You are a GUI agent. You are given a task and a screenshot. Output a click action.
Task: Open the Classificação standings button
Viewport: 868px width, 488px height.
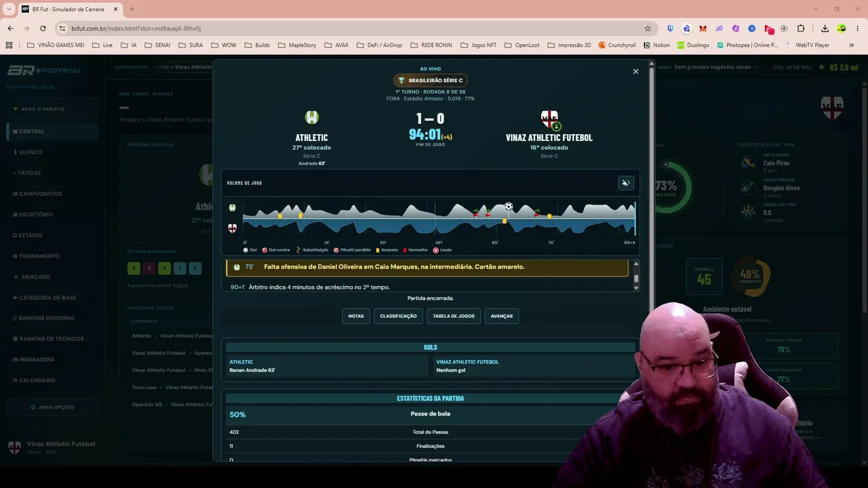398,316
